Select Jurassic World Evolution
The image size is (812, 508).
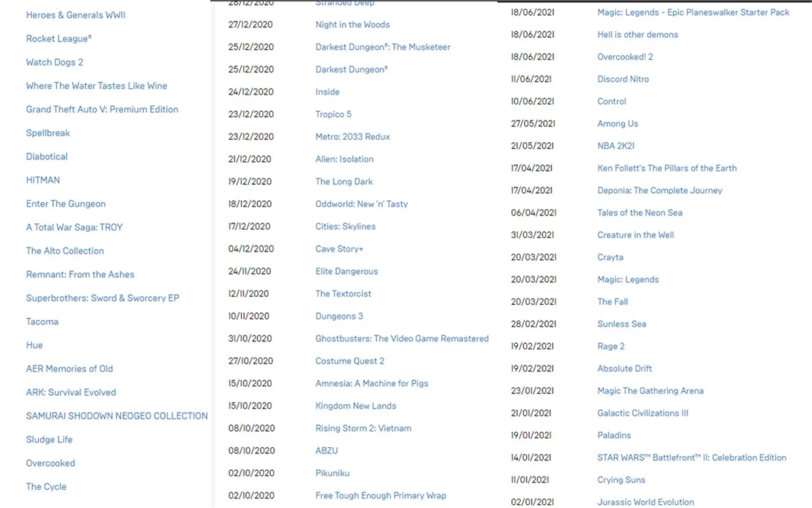click(646, 502)
